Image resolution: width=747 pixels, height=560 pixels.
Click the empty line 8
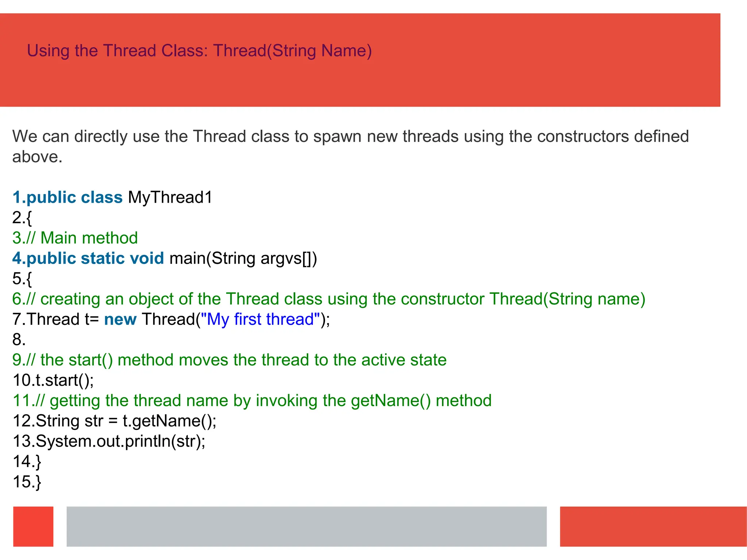[x=19, y=340]
